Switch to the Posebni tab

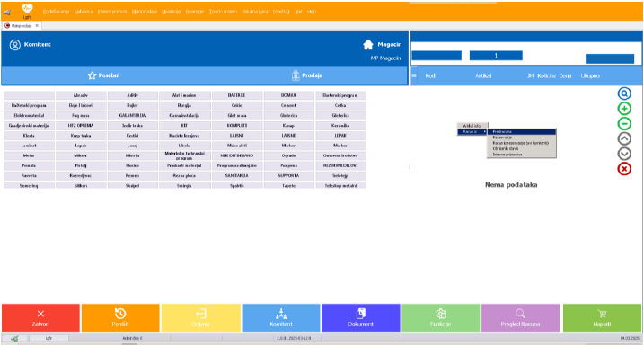pos(103,75)
